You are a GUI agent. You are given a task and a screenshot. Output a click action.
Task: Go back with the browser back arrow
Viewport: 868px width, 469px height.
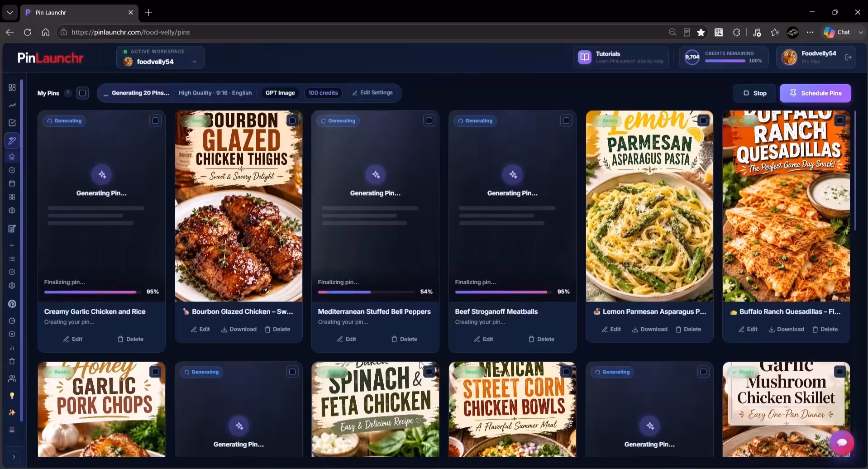point(10,32)
